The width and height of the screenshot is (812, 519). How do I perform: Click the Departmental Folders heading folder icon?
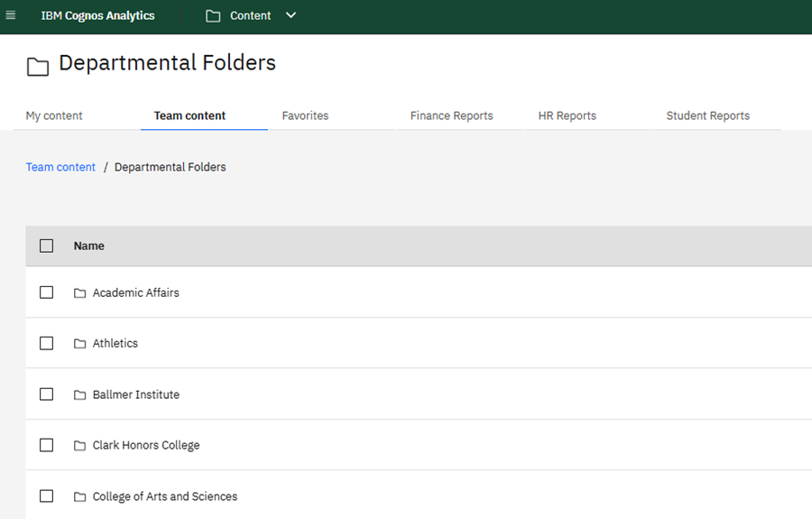[38, 67]
